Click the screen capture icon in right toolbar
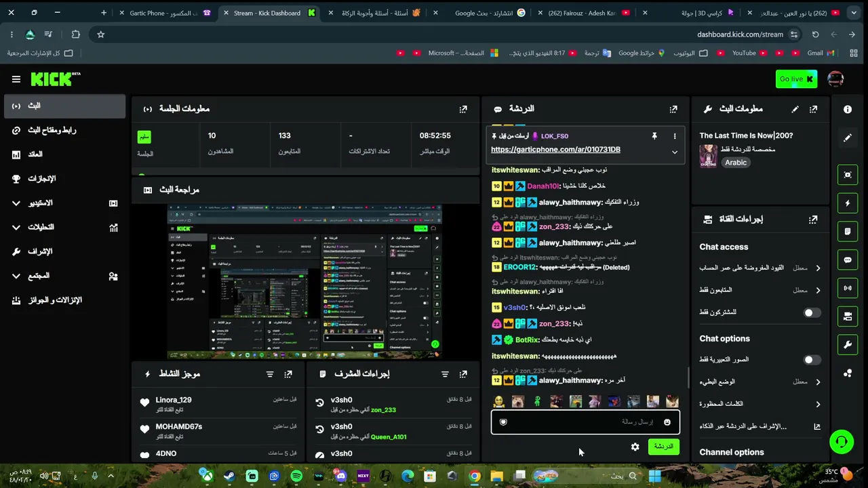This screenshot has height=488, width=868. click(848, 175)
